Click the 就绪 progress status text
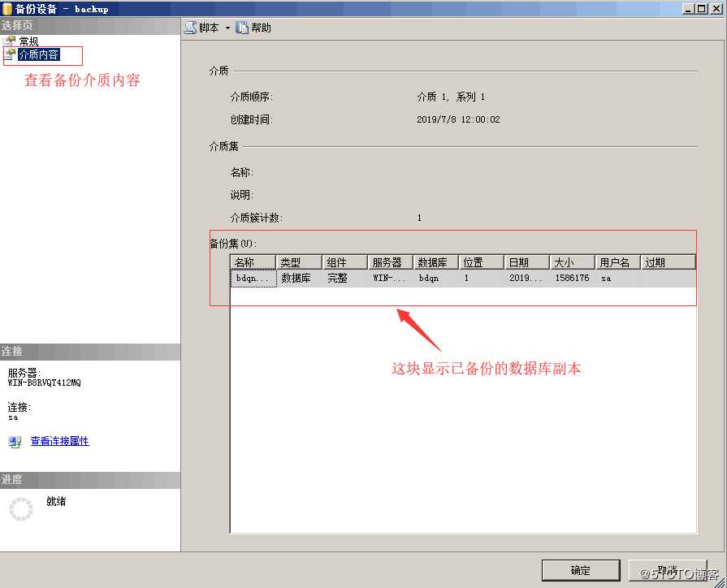 coord(56,501)
